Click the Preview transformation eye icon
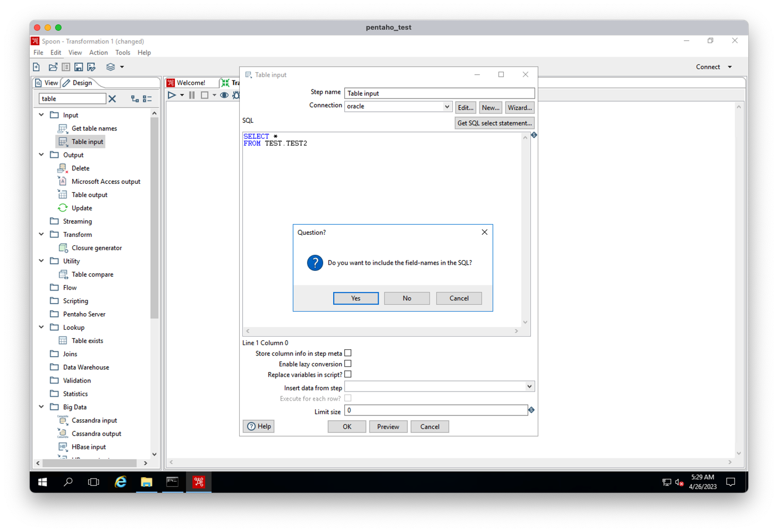The height and width of the screenshot is (532, 778). (x=224, y=95)
